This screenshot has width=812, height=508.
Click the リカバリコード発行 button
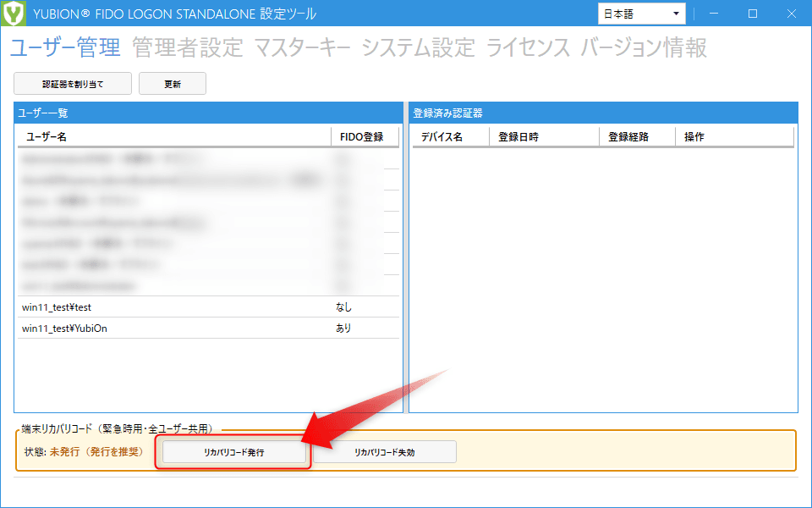click(x=234, y=452)
